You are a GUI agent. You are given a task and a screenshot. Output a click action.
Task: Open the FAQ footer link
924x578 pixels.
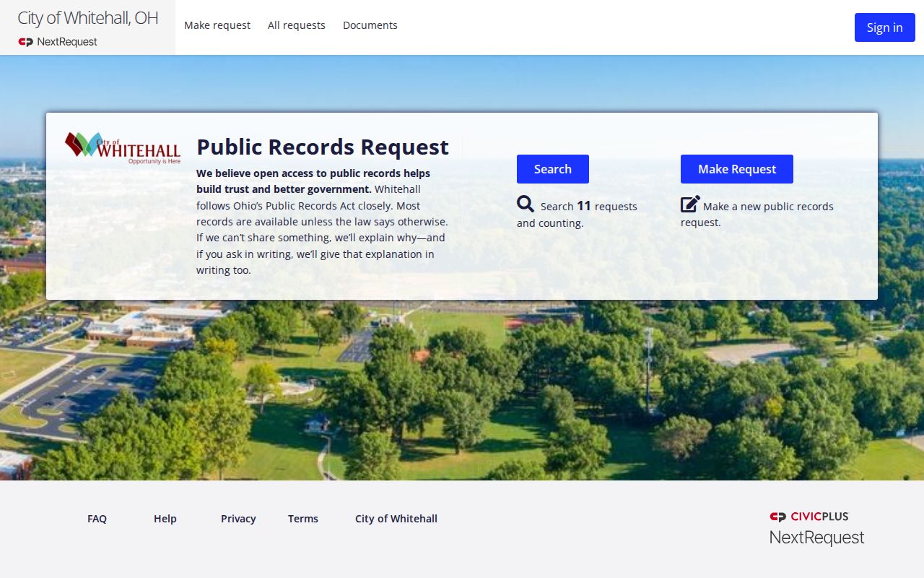(x=97, y=519)
